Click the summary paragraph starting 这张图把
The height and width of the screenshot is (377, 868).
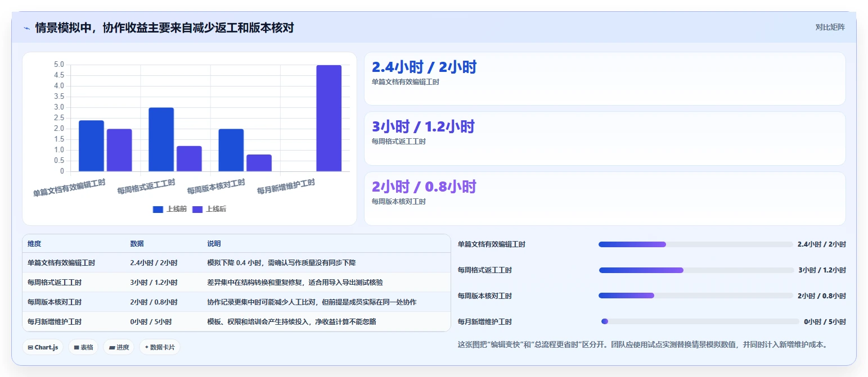pos(643,344)
